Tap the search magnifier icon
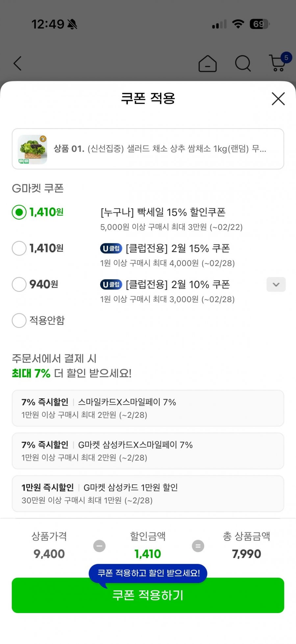Viewport: 296px width, 644px height. tap(243, 63)
